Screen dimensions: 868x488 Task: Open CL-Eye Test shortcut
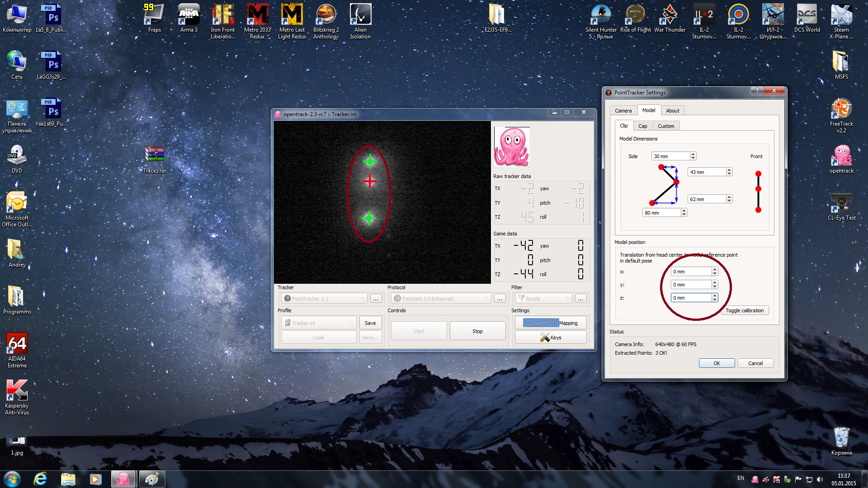pyautogui.click(x=841, y=206)
